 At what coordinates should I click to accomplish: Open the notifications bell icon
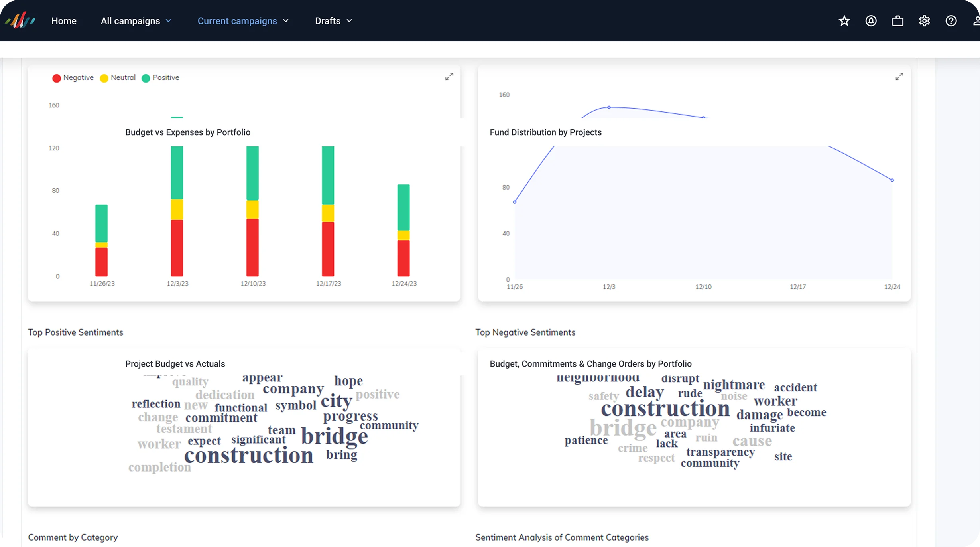[871, 21]
